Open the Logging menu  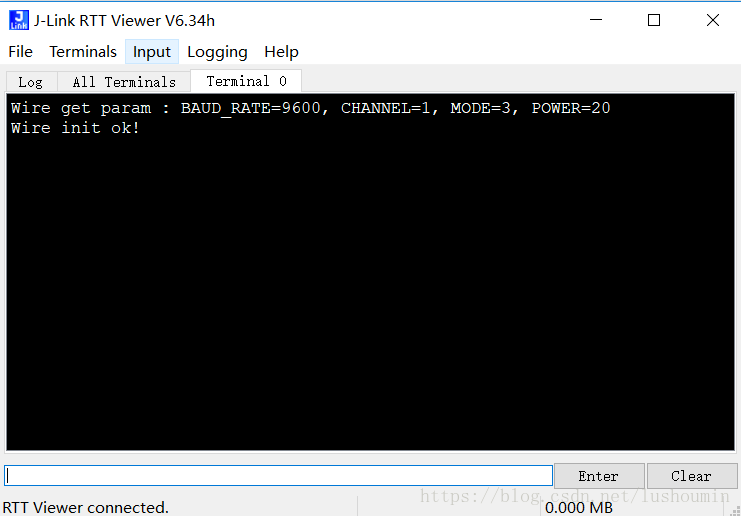(217, 52)
